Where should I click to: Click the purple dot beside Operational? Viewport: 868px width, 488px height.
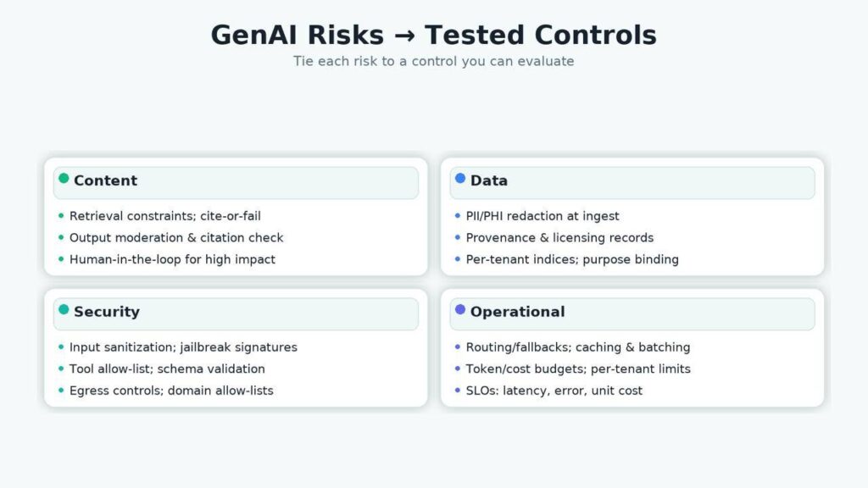(x=460, y=310)
